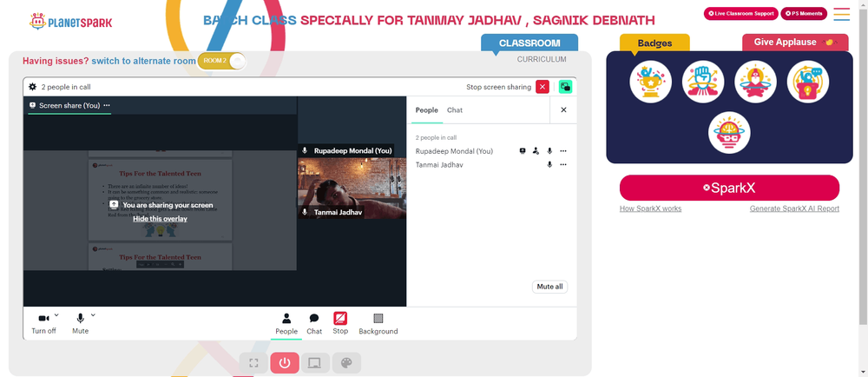The width and height of the screenshot is (868, 377).
Task: Stop sharing with the bottom Stop button
Action: coord(340,323)
